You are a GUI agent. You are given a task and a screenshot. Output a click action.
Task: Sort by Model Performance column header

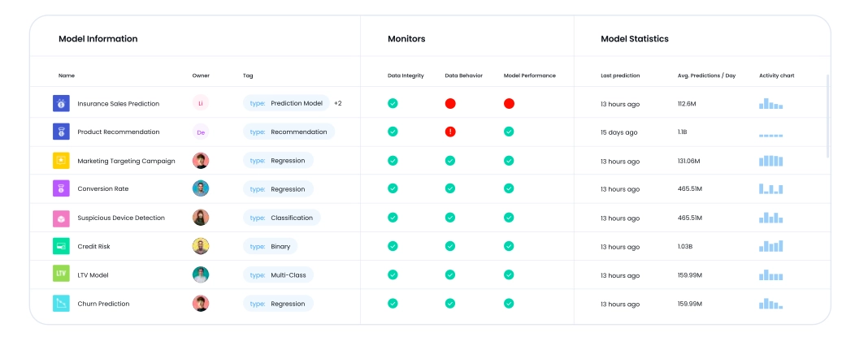coord(530,76)
